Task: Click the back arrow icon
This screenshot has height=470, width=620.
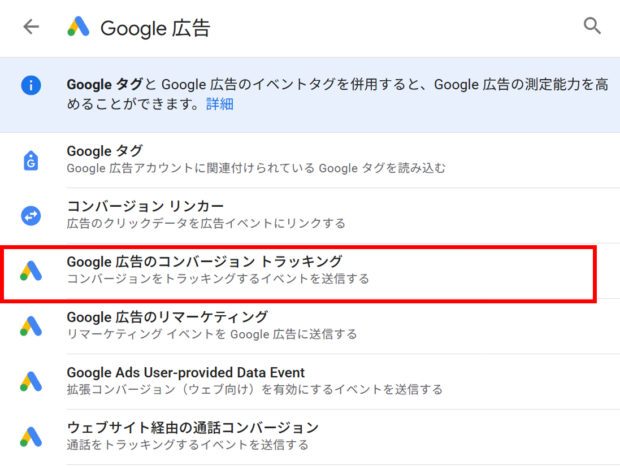Action: pyautogui.click(x=31, y=27)
